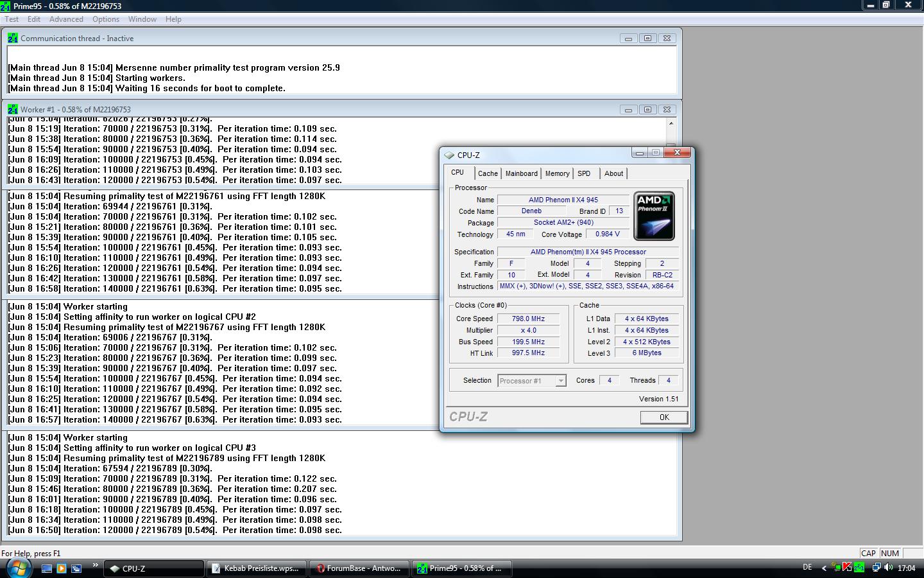The image size is (924, 578).
Task: Click the network connection tray icon
Action: click(x=877, y=568)
